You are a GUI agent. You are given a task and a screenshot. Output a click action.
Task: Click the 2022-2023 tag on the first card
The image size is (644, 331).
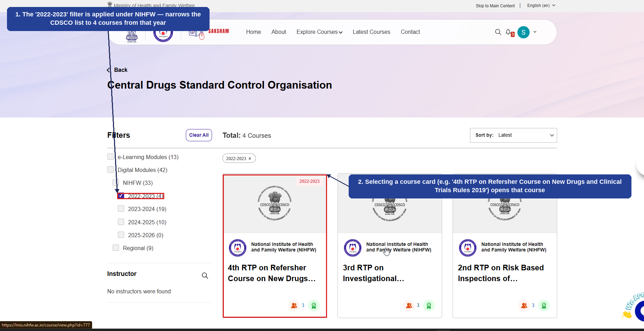click(310, 181)
